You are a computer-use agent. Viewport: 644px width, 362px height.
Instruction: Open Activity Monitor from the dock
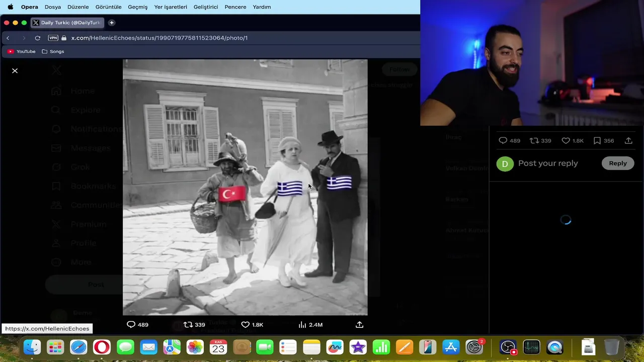pos(531,347)
